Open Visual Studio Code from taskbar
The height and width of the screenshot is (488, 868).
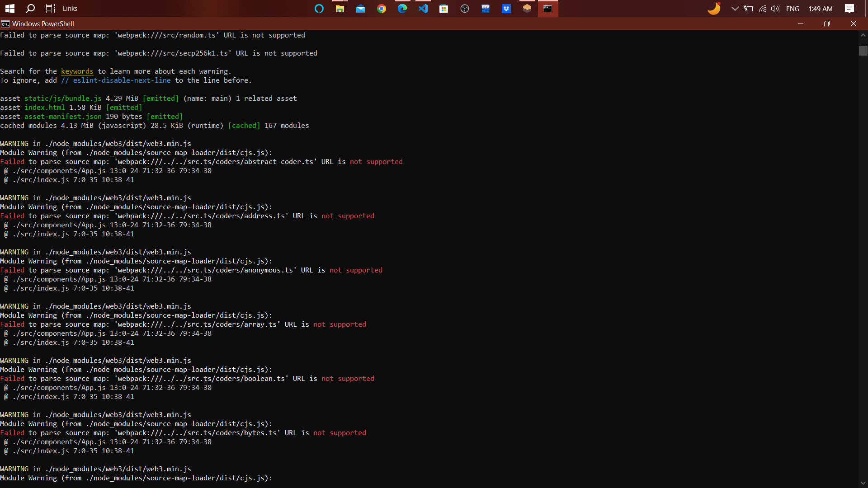[423, 9]
